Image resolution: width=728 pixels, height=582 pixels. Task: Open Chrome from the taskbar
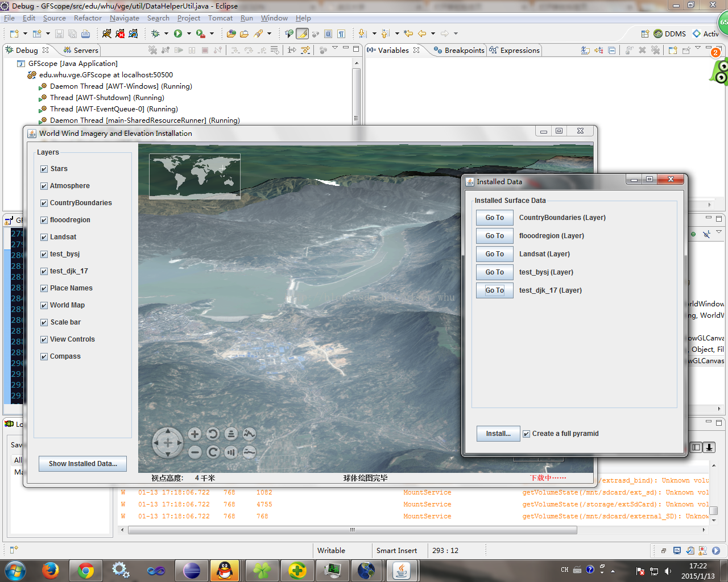(x=86, y=570)
